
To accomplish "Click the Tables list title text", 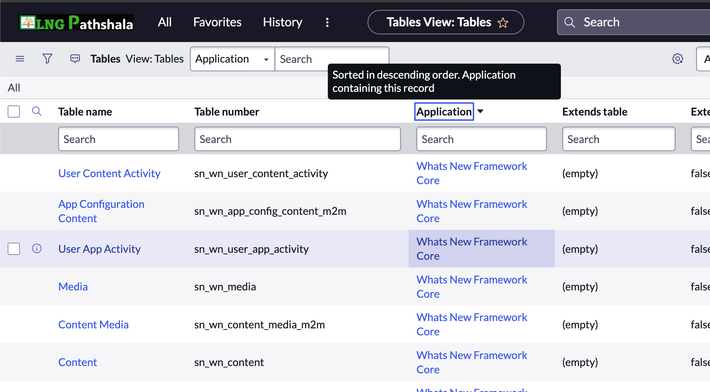I will 105,59.
